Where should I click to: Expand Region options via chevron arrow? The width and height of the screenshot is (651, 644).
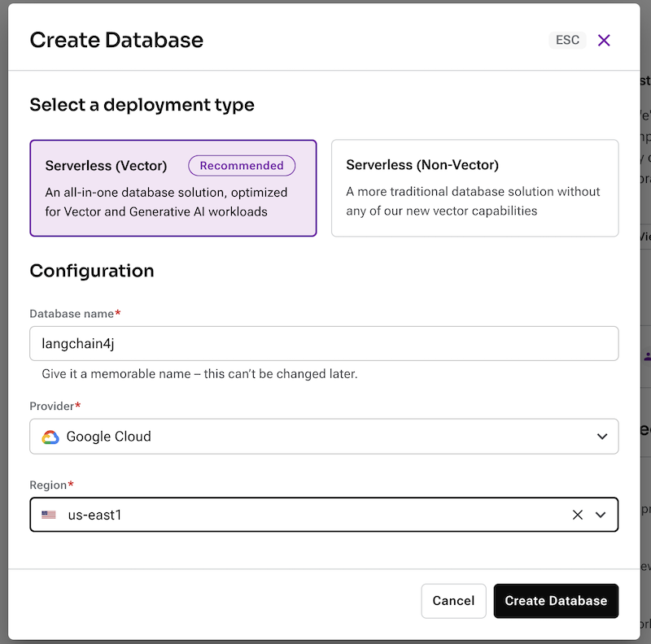click(601, 515)
